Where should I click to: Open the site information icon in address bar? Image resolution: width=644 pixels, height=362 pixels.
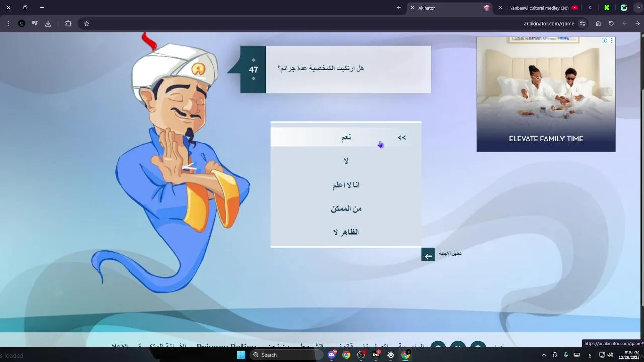coord(582,23)
